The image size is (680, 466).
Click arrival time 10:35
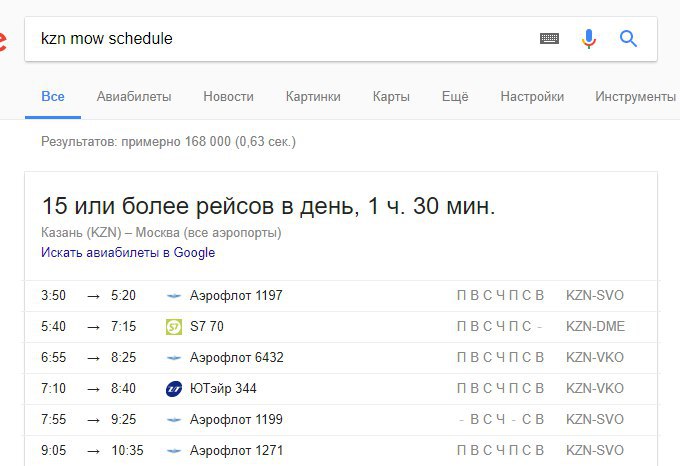(x=128, y=450)
